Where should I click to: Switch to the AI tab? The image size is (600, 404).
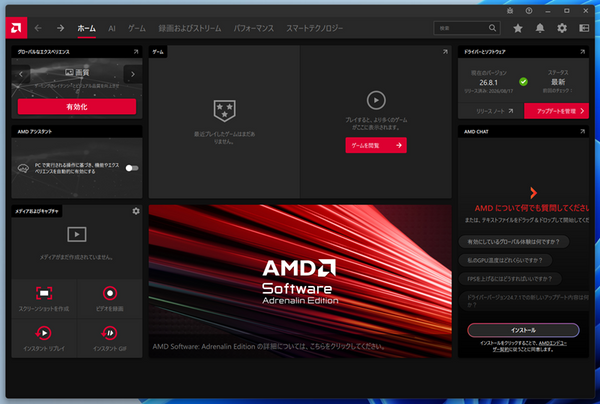(x=111, y=28)
